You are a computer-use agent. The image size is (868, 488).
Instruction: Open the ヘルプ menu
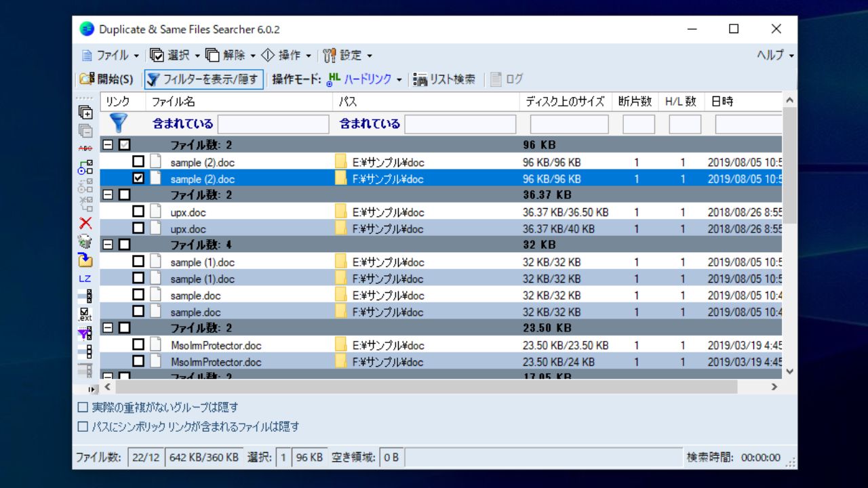click(775, 55)
